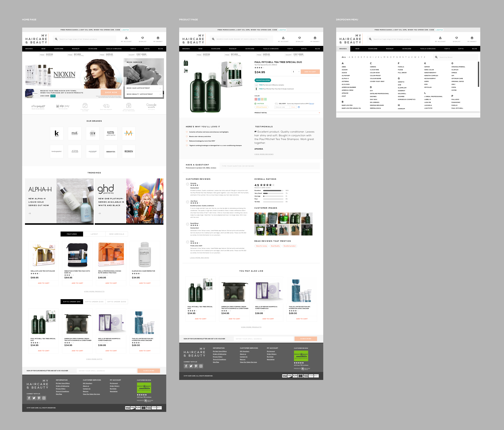Click the Twitter icon in the footer
504x430 pixels.
(x=34, y=398)
